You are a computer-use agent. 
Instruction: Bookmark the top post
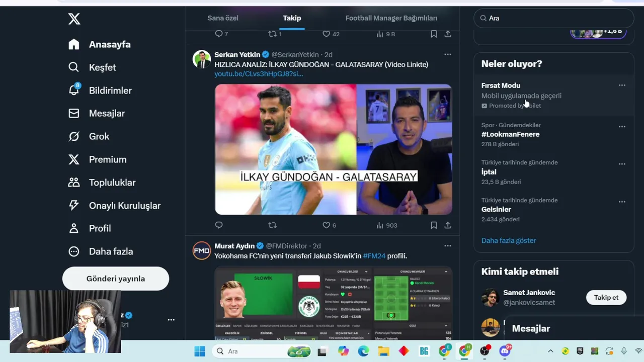[434, 34]
